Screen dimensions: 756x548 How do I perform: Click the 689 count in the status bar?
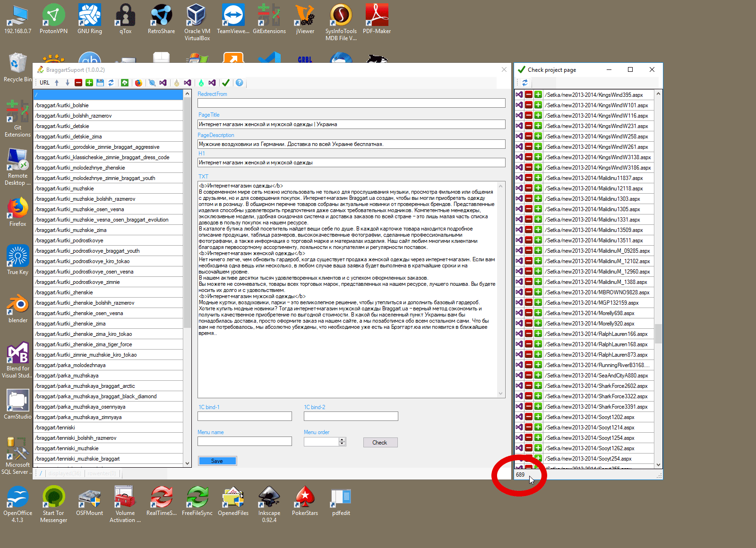click(520, 475)
